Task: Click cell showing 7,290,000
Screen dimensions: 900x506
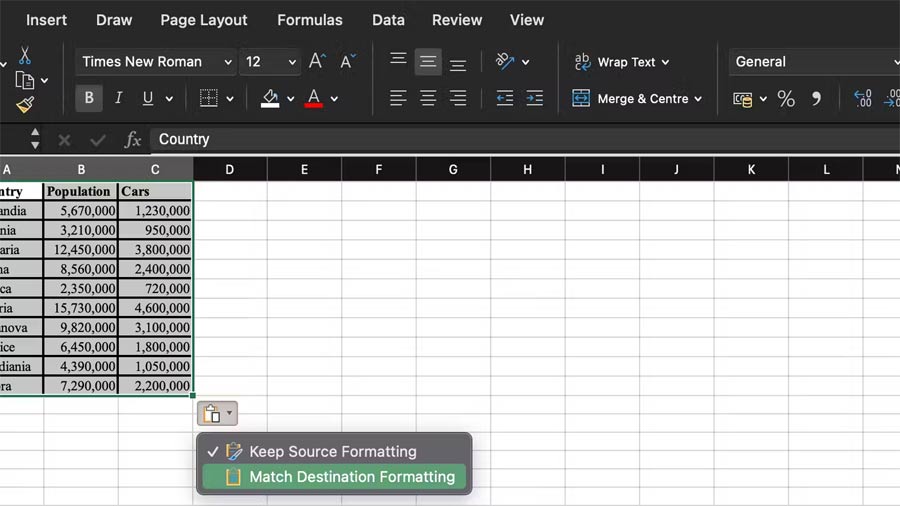Action: click(80, 386)
